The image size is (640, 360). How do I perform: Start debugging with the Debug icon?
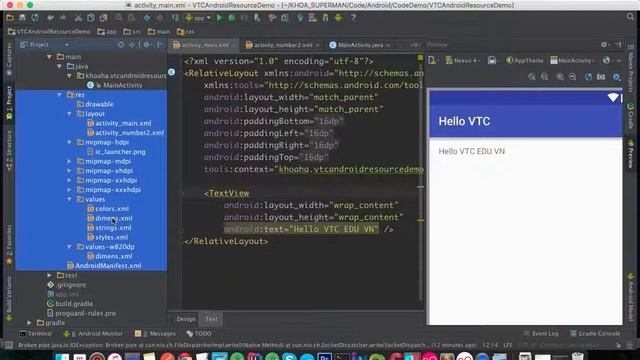231,18
